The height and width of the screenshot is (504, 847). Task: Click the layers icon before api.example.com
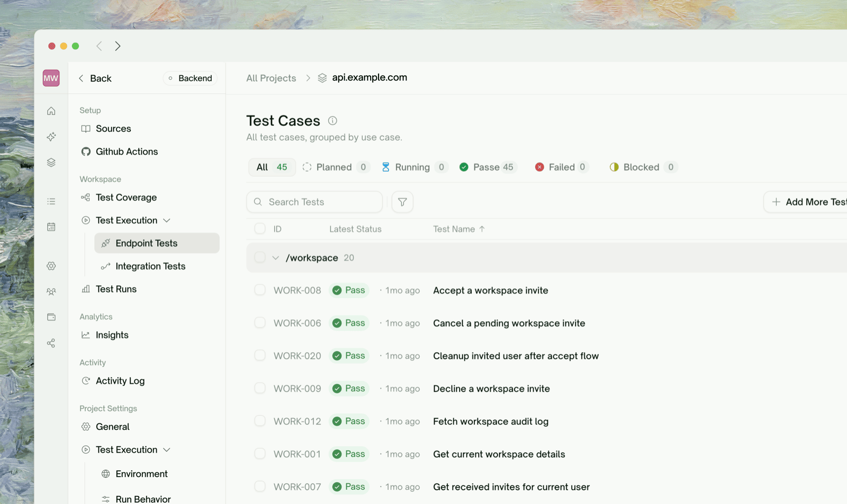click(322, 78)
